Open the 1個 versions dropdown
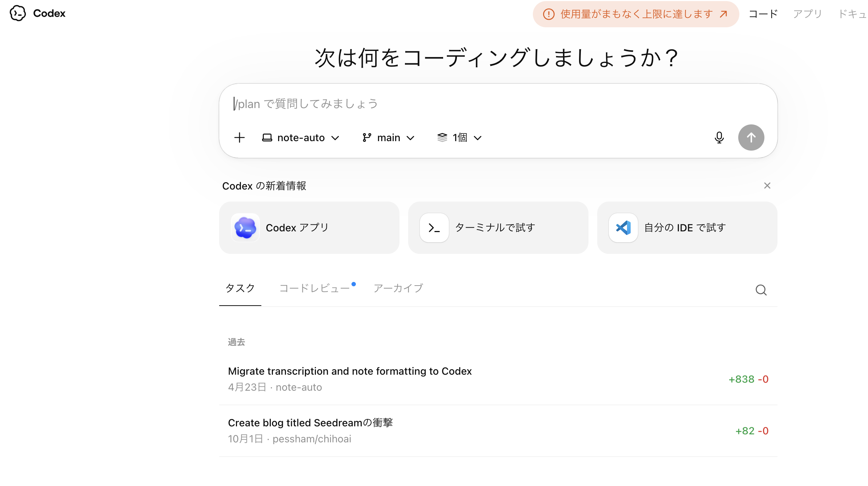The height and width of the screenshot is (486, 868). coord(459,138)
